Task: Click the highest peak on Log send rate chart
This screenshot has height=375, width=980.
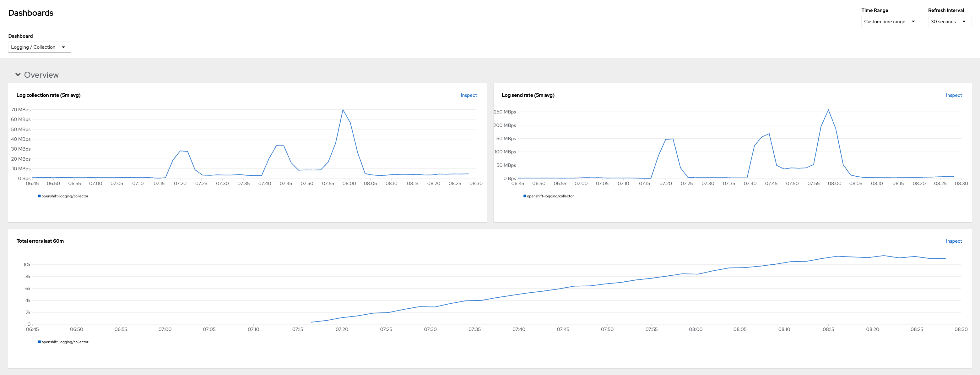Action: [828, 110]
